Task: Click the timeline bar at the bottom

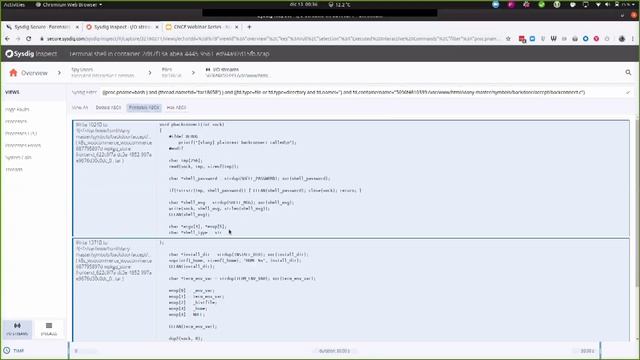Action: (x=334, y=351)
